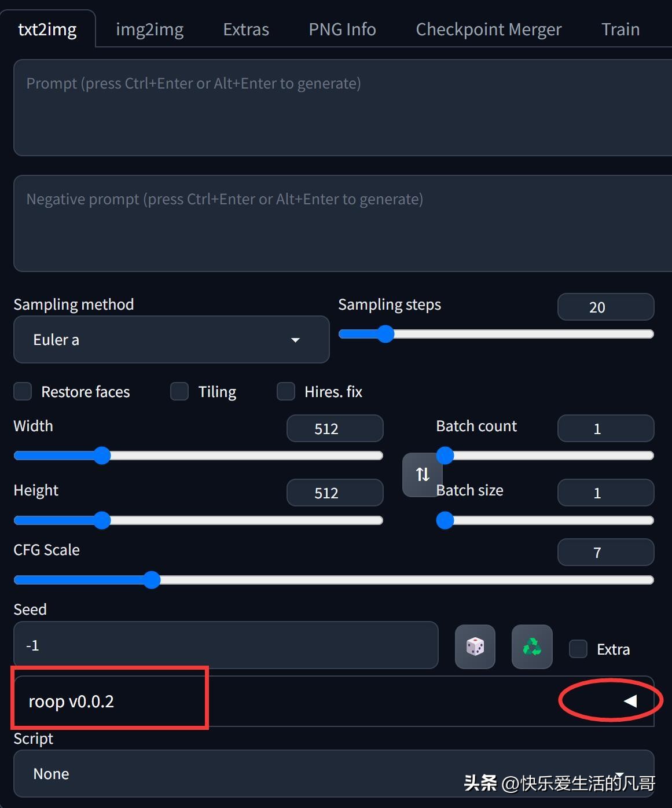Click the Seed input field
Viewport: 672px width, 808px height.
pos(226,645)
